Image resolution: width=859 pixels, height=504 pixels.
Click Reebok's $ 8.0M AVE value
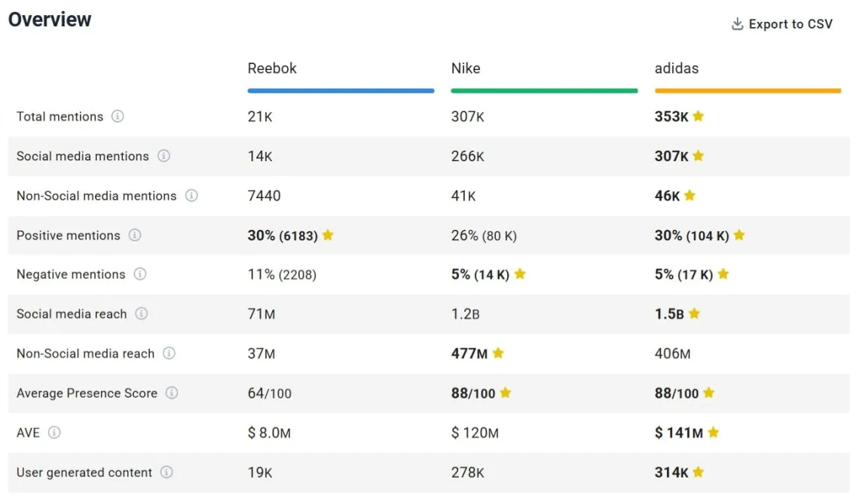(269, 432)
